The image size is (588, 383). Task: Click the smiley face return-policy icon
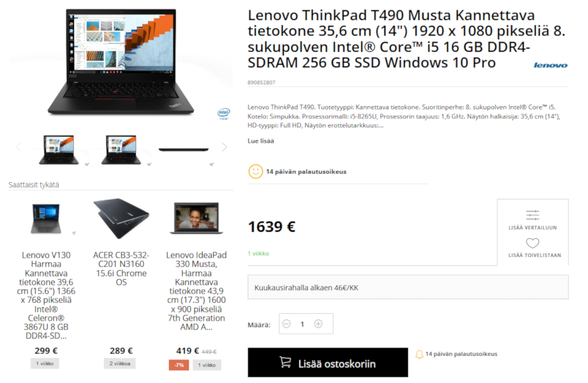click(x=255, y=172)
